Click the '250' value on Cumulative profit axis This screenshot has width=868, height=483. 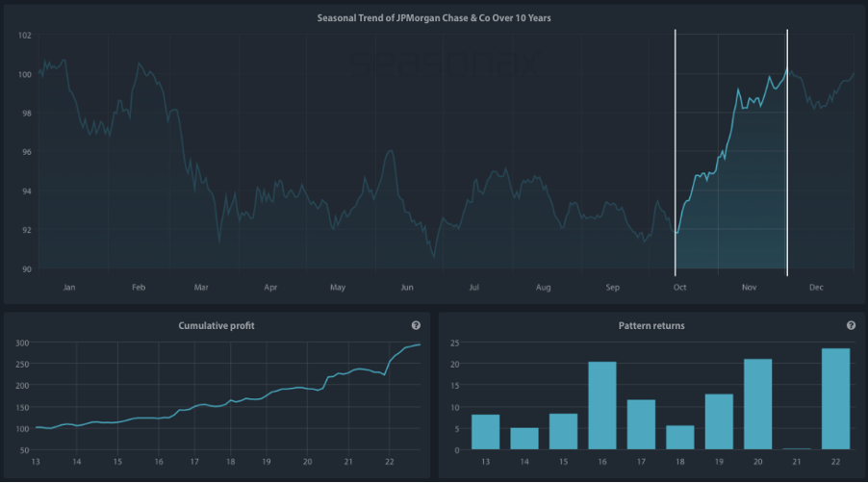pos(22,364)
